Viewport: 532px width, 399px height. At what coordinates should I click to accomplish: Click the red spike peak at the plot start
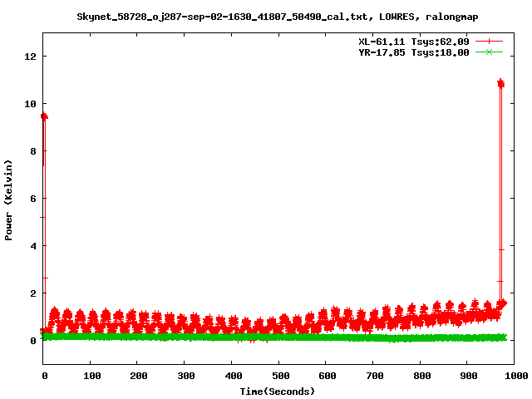pyautogui.click(x=44, y=116)
